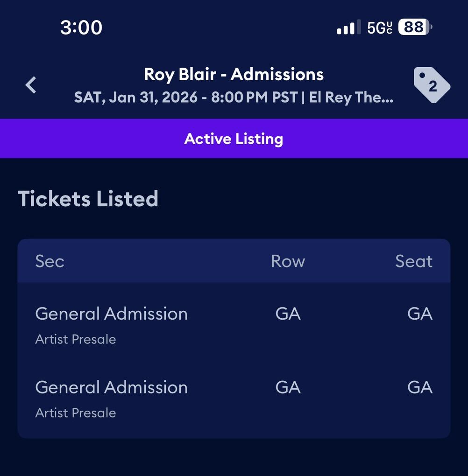Viewport: 468px width, 476px height.
Task: Select the second General Admission ticket
Action: tap(111, 387)
